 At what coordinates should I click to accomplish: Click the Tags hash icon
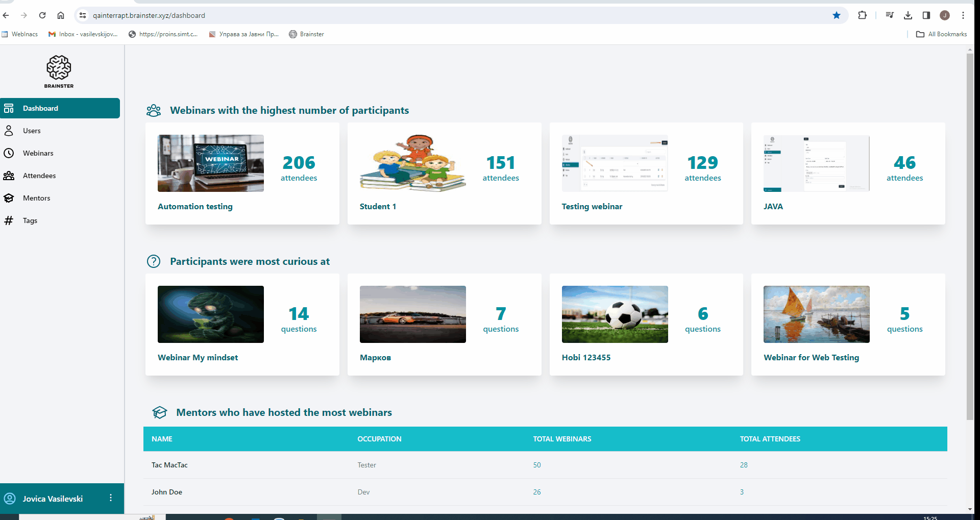pyautogui.click(x=9, y=220)
